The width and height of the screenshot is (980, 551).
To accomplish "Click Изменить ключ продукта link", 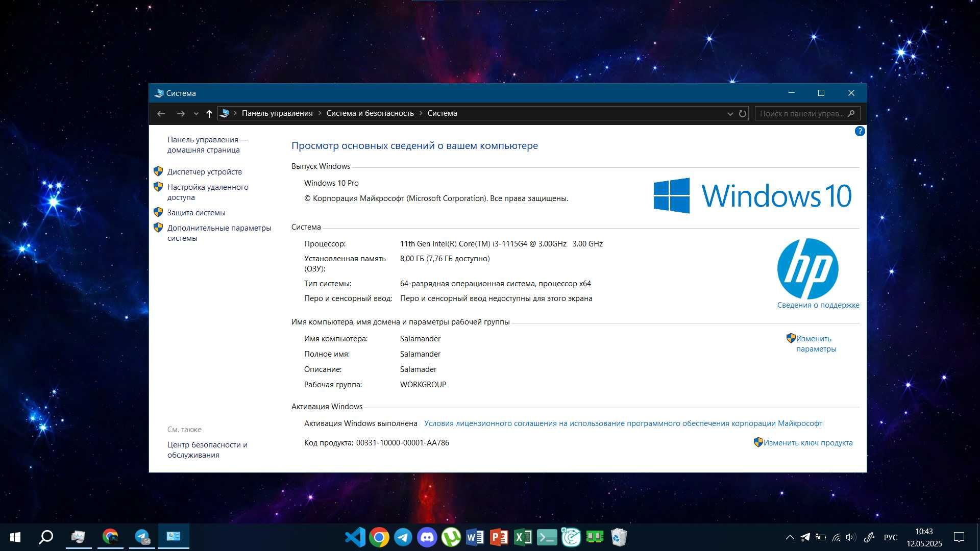I will 808,443.
